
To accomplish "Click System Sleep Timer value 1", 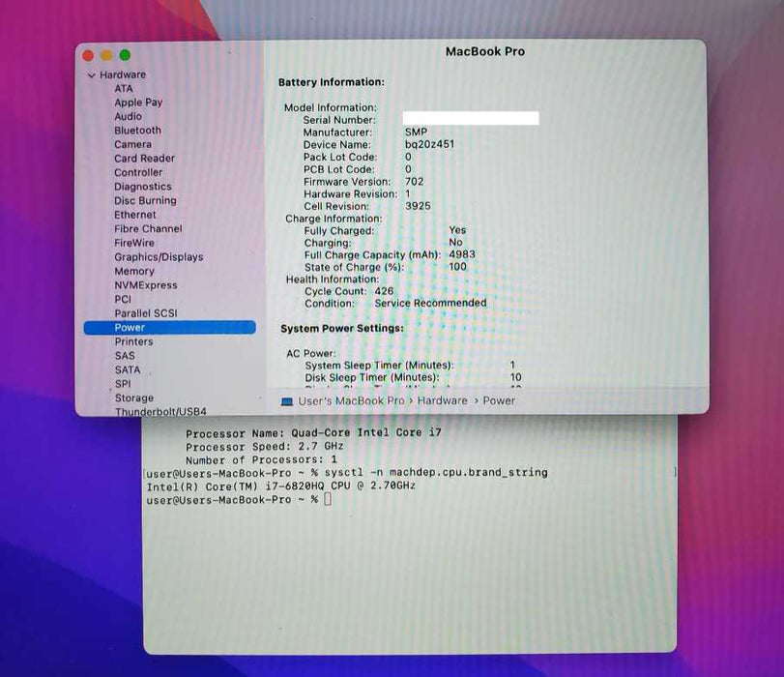I will point(512,366).
